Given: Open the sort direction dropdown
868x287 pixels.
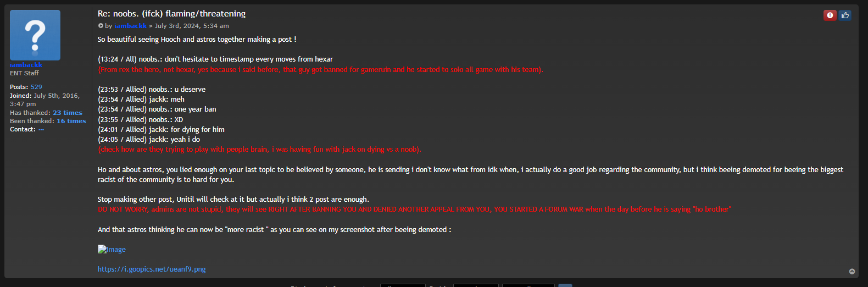Looking at the screenshot, I should pyautogui.click(x=528, y=285).
